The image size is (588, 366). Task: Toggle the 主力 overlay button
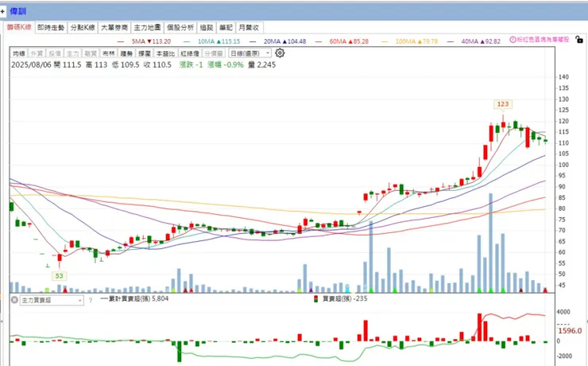click(x=73, y=53)
